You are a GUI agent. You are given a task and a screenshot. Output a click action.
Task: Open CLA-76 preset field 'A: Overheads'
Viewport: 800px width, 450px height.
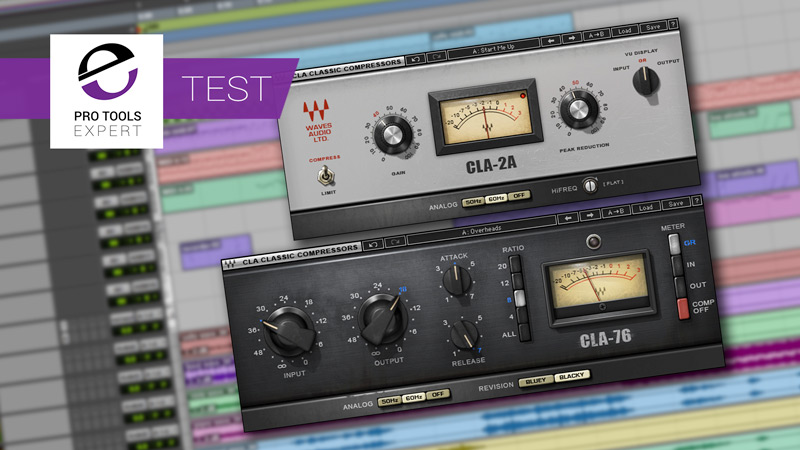click(x=481, y=231)
